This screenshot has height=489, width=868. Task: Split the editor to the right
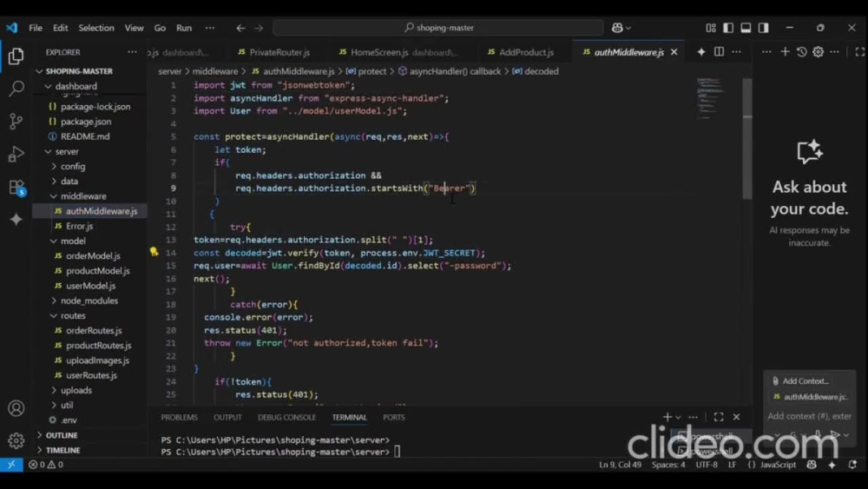tap(719, 51)
